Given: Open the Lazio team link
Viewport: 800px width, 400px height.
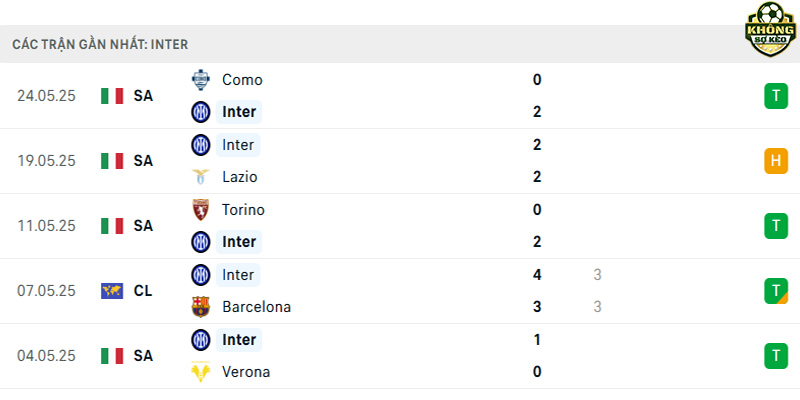Looking at the screenshot, I should click(x=240, y=177).
